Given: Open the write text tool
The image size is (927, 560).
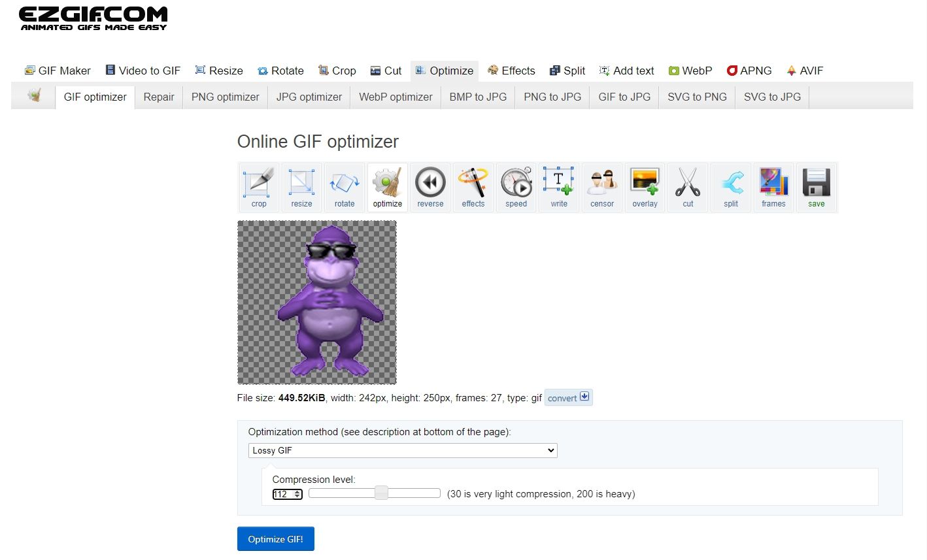Looking at the screenshot, I should [x=558, y=187].
